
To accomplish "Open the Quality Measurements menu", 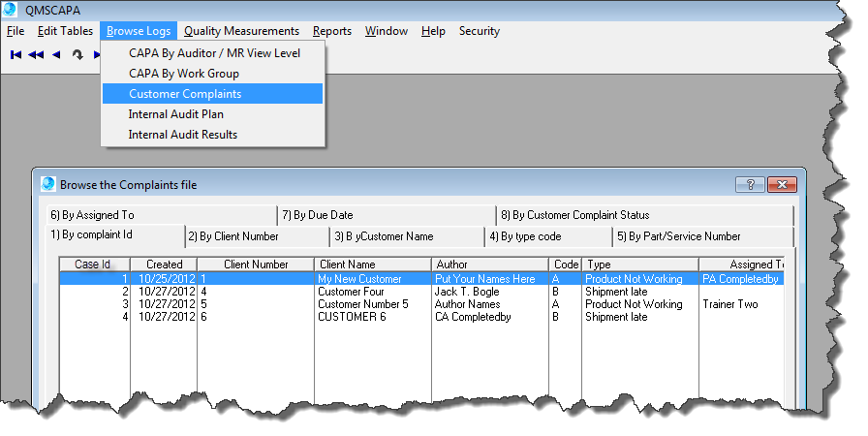I will click(x=241, y=31).
